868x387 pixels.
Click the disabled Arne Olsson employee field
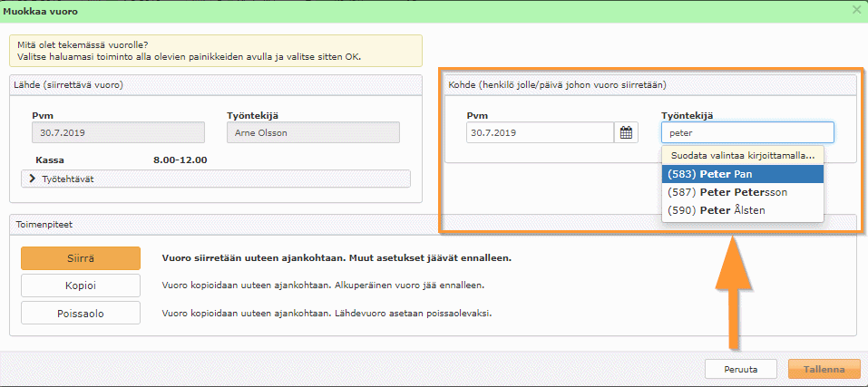point(313,132)
